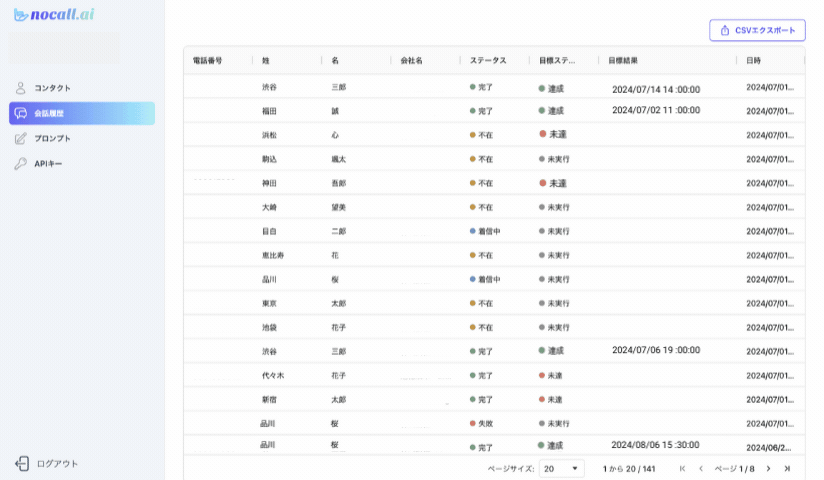The height and width of the screenshot is (480, 824).
Task: Click the API key icon in sidebar
Action: (x=21, y=163)
